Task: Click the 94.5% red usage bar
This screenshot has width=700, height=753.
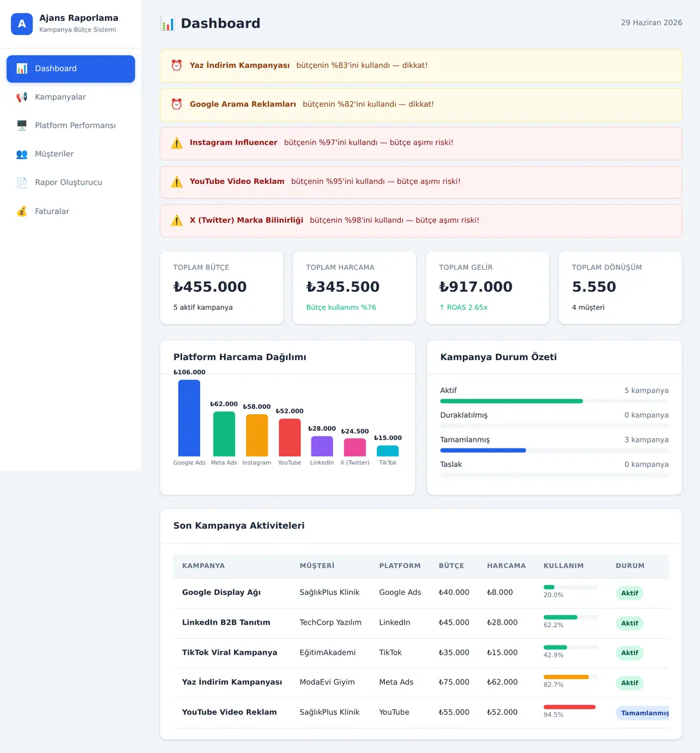Action: (569, 707)
